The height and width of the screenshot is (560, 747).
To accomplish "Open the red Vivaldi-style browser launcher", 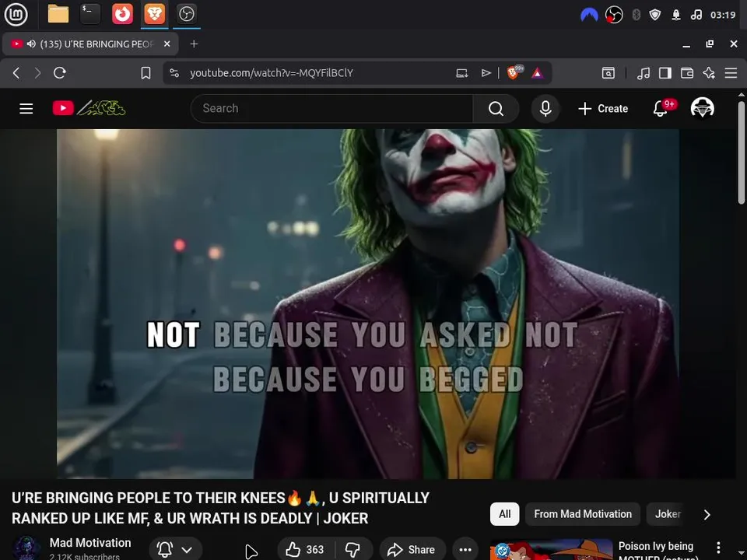I will (x=122, y=14).
